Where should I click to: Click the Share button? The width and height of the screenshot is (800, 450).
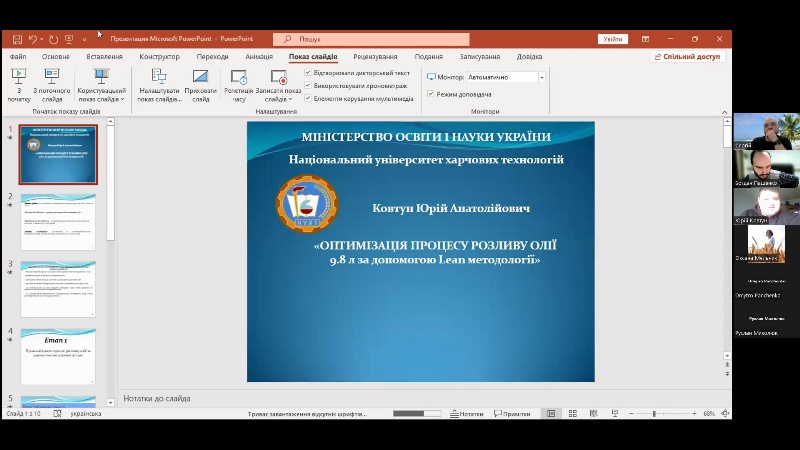[687, 57]
